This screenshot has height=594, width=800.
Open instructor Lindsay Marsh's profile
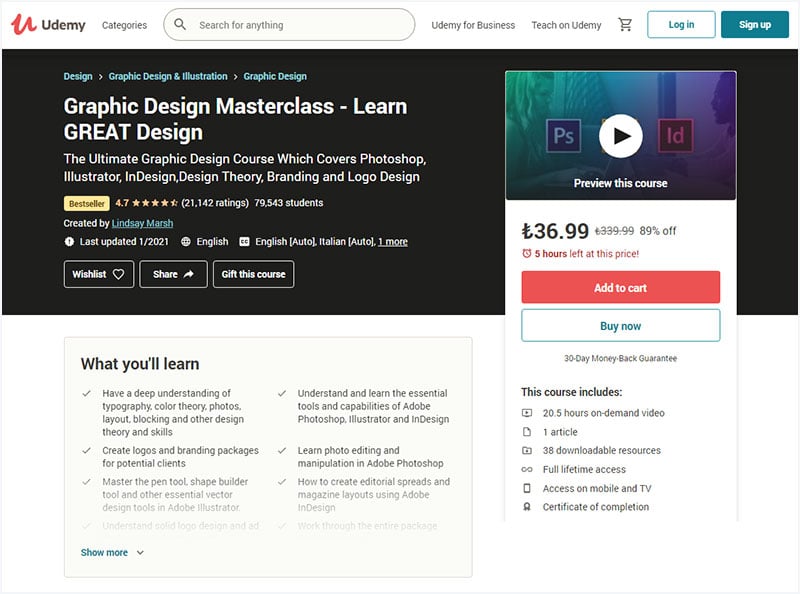tap(142, 223)
